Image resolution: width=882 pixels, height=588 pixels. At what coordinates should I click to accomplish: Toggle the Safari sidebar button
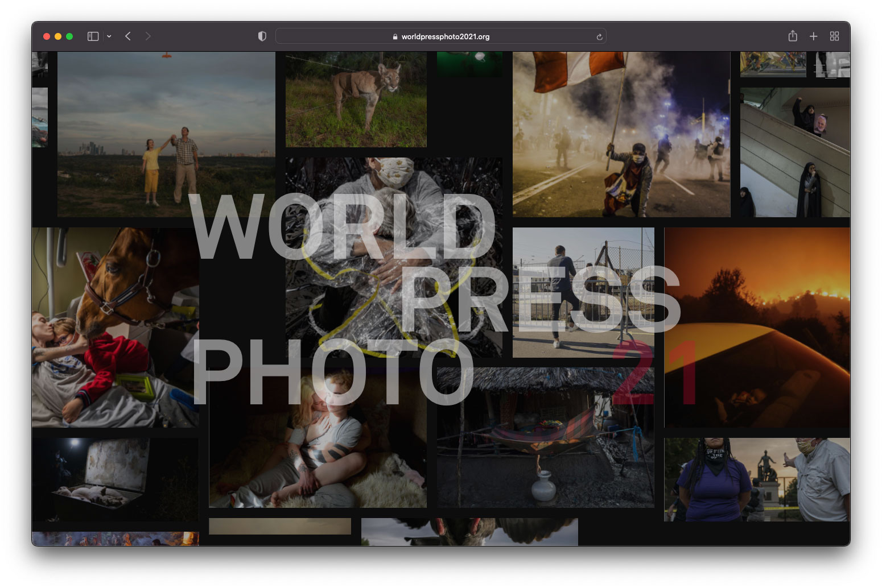click(93, 36)
